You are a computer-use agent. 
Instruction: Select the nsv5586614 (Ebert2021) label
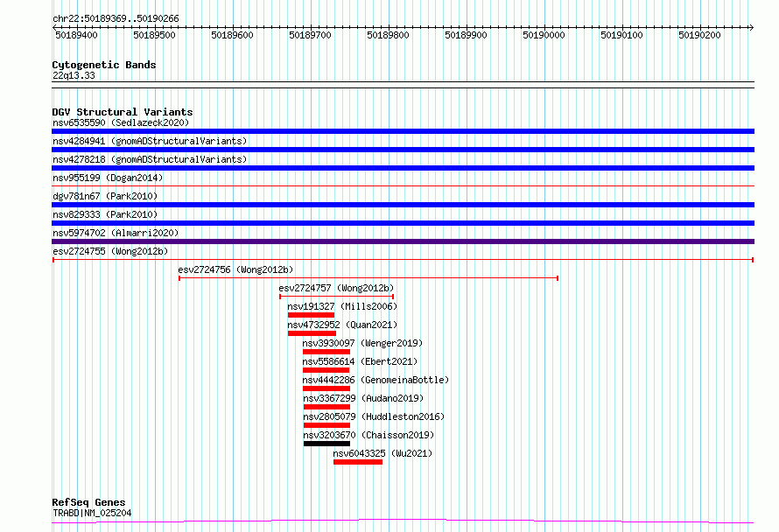pyautogui.click(x=361, y=361)
